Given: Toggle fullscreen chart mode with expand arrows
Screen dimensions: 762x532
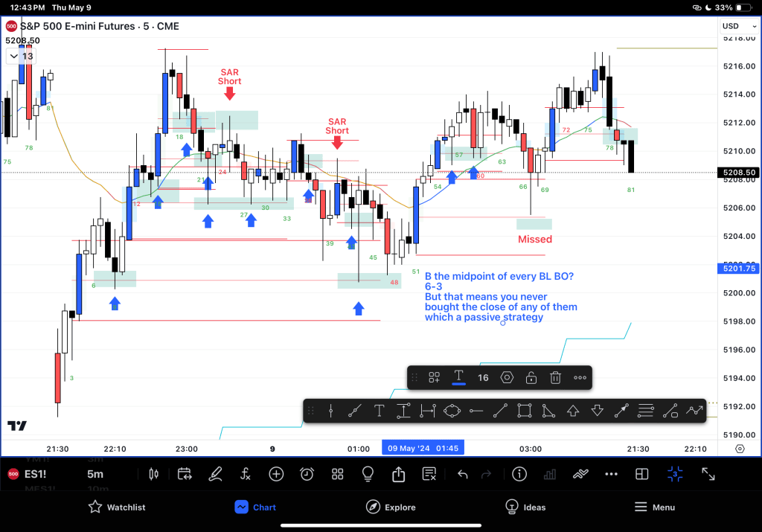Looking at the screenshot, I should [708, 474].
